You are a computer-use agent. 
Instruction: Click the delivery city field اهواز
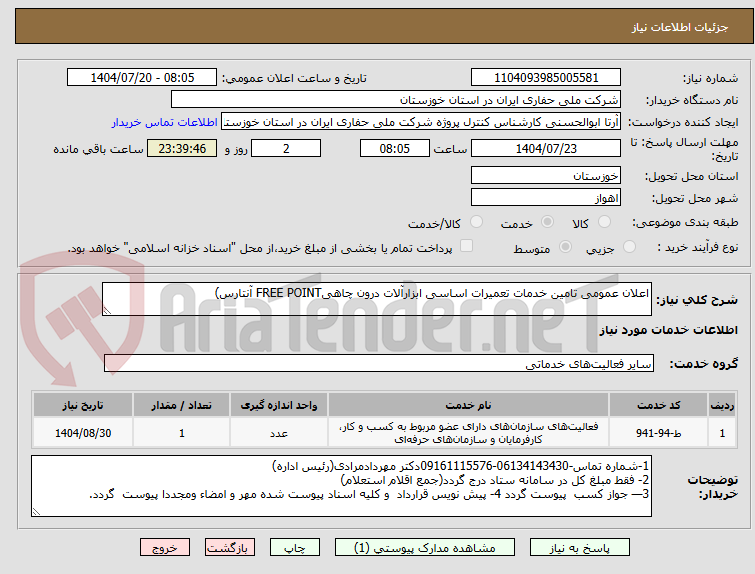546,197
